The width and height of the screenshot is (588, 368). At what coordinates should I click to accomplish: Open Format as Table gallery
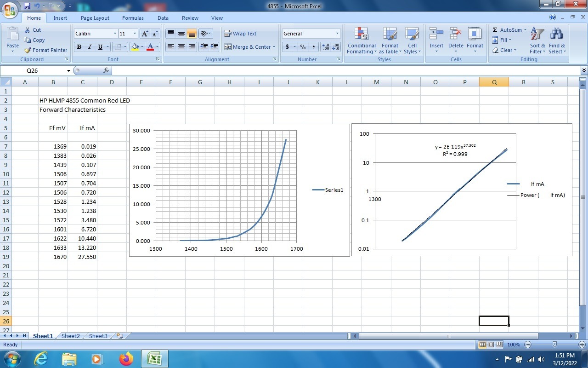point(390,40)
